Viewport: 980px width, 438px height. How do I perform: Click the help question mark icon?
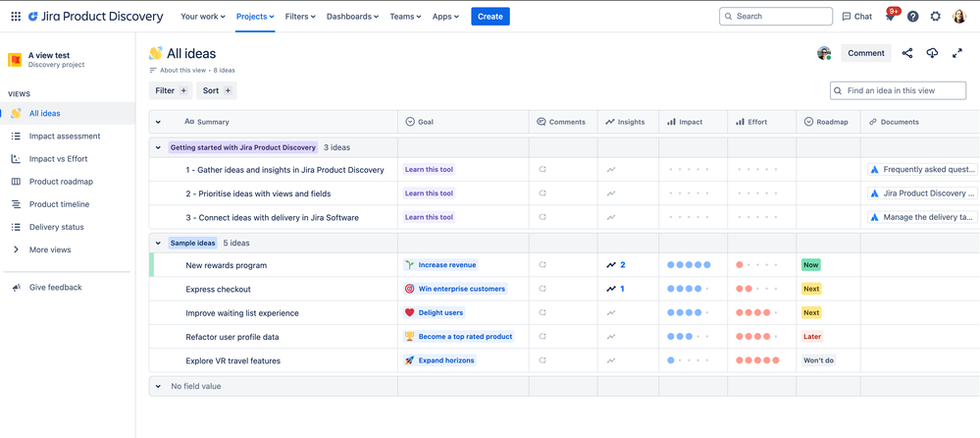(912, 17)
